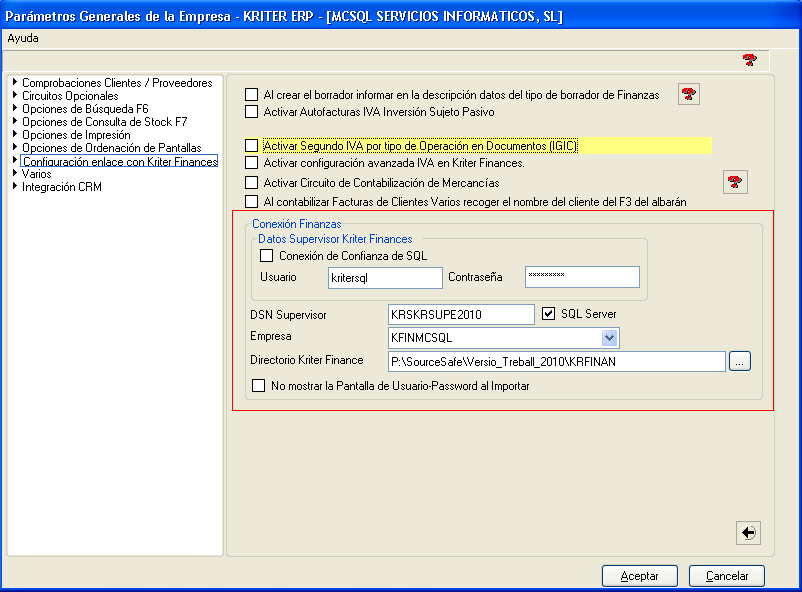Enable Conexión de Confianza de SQL

(x=266, y=255)
